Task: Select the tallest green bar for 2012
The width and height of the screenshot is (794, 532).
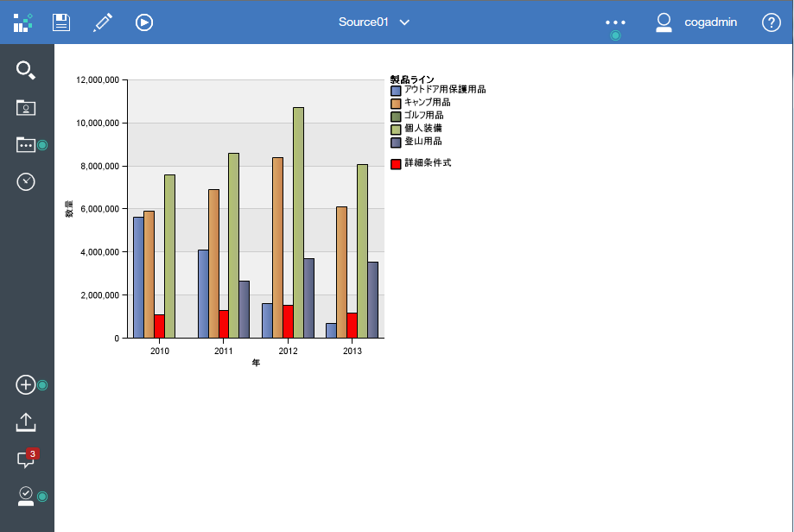Action: [x=299, y=223]
